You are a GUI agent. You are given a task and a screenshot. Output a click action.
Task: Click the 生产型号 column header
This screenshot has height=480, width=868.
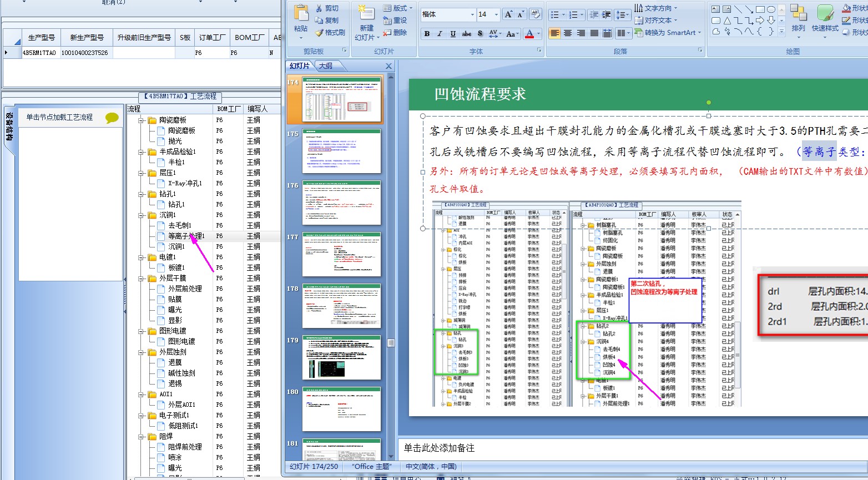click(41, 38)
